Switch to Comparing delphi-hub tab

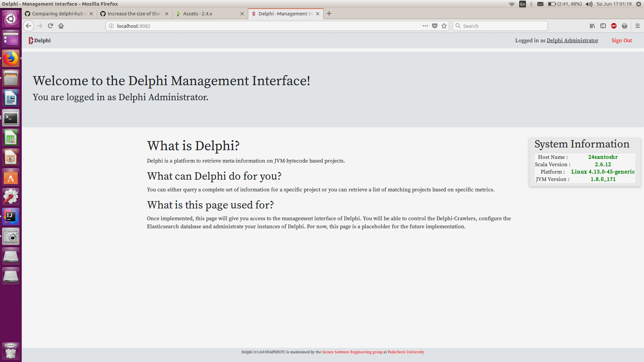pos(57,14)
